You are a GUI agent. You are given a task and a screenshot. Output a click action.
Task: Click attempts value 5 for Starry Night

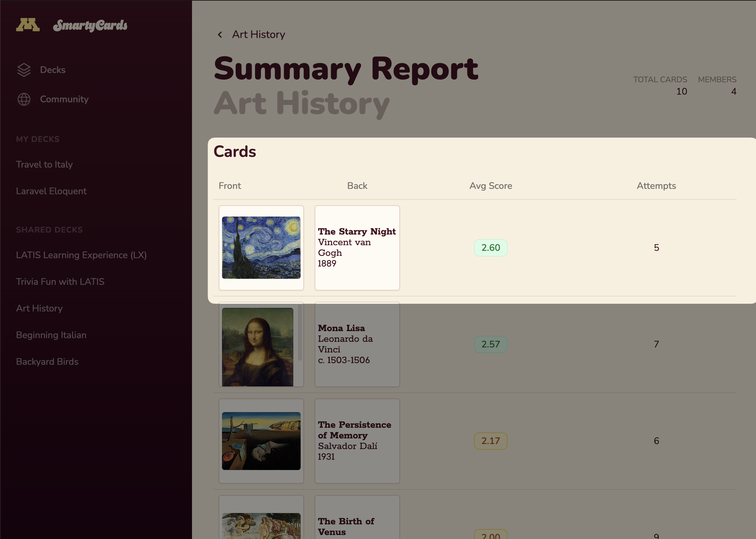tap(656, 248)
